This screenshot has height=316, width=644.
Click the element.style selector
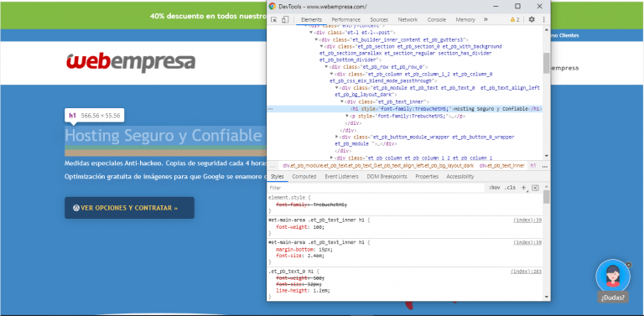tap(287, 198)
